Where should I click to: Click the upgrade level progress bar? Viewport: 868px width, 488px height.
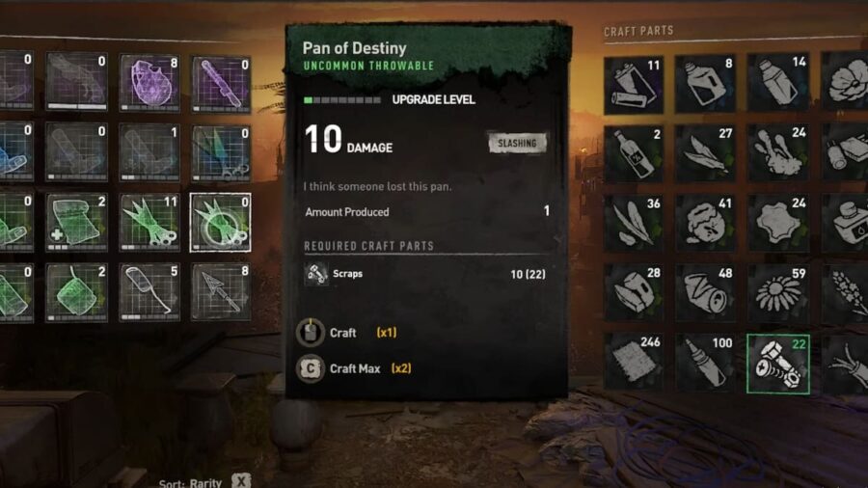pyautogui.click(x=342, y=100)
